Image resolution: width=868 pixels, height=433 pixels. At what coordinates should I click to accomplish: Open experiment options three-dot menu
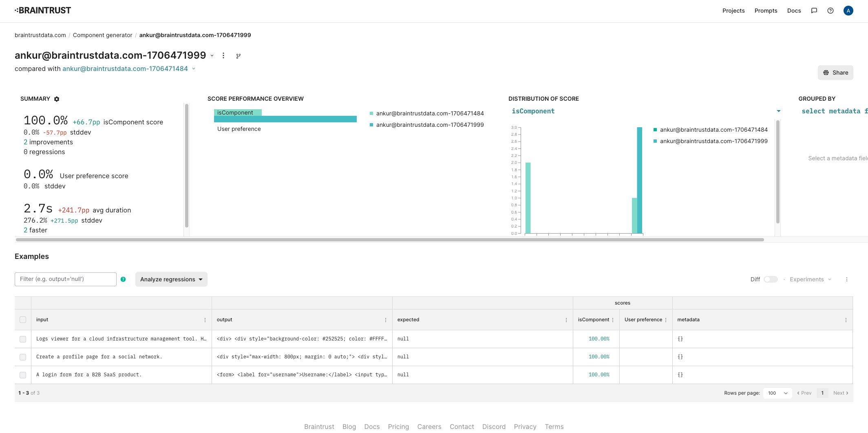(223, 55)
